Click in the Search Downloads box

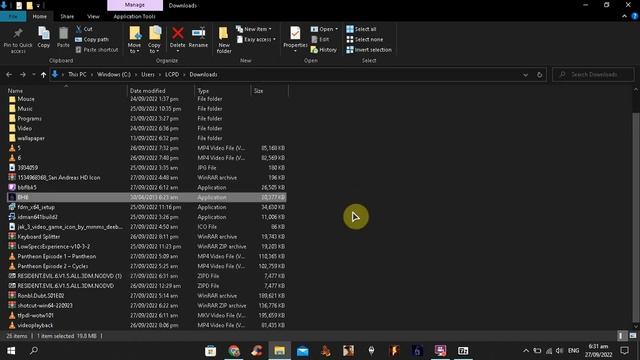click(x=593, y=75)
